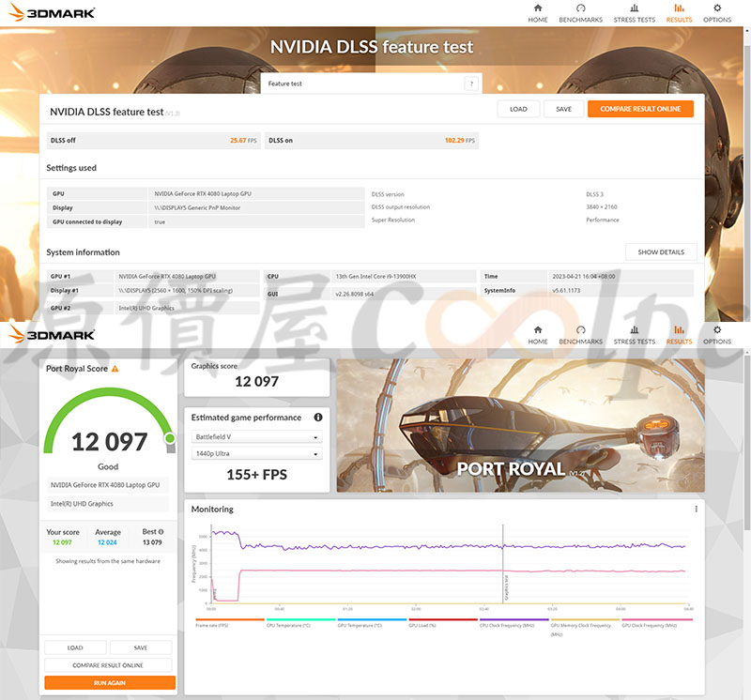The width and height of the screenshot is (751, 700).
Task: Click the info icon next to Best
Action: click(x=161, y=532)
